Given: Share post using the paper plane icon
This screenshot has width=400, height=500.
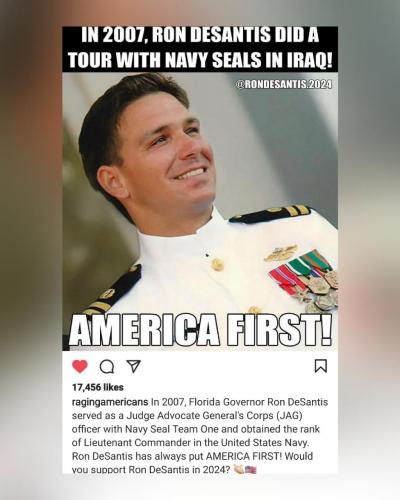Looking at the screenshot, I should [134, 366].
